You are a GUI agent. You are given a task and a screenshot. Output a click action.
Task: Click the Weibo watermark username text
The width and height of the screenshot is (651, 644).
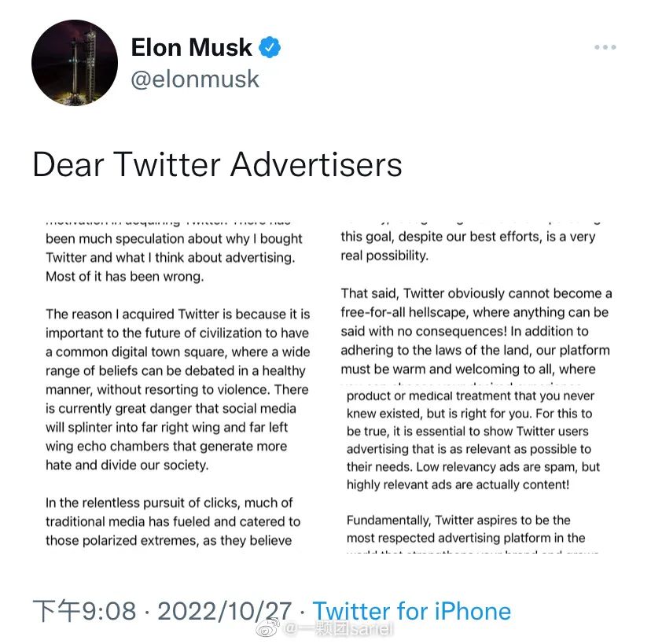[339, 629]
